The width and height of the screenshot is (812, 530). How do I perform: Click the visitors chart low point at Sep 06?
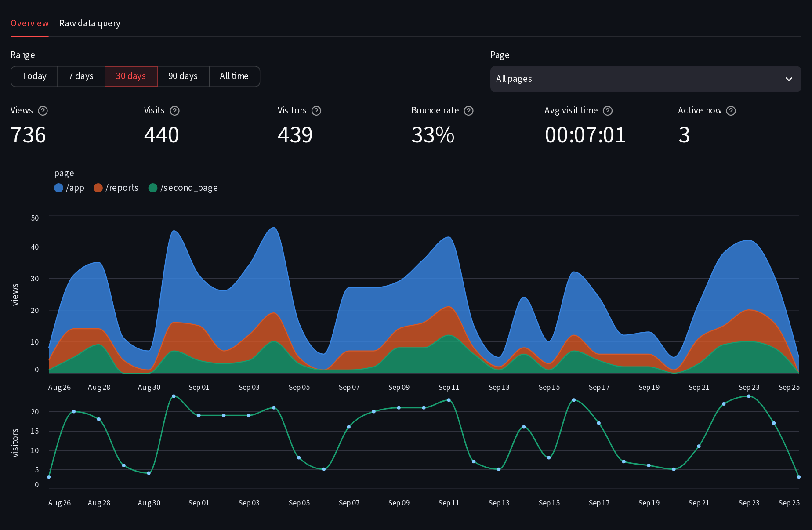pos(324,469)
